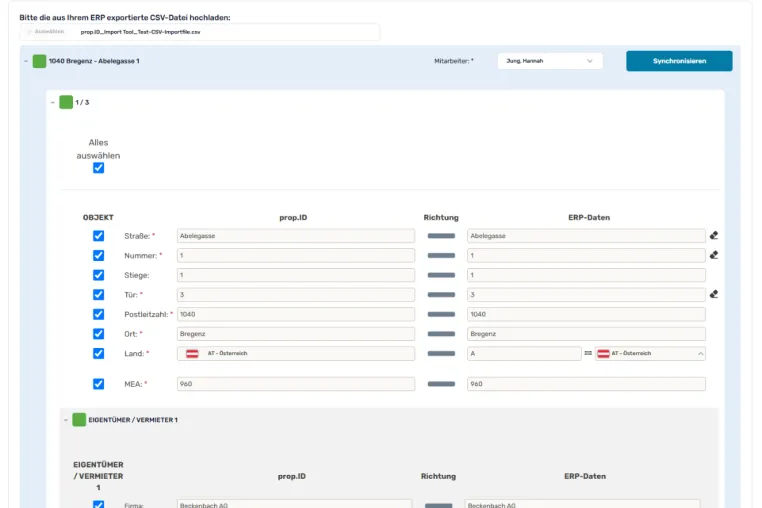Click the prop.ID Tür field
The image size is (762, 508).
296,295
